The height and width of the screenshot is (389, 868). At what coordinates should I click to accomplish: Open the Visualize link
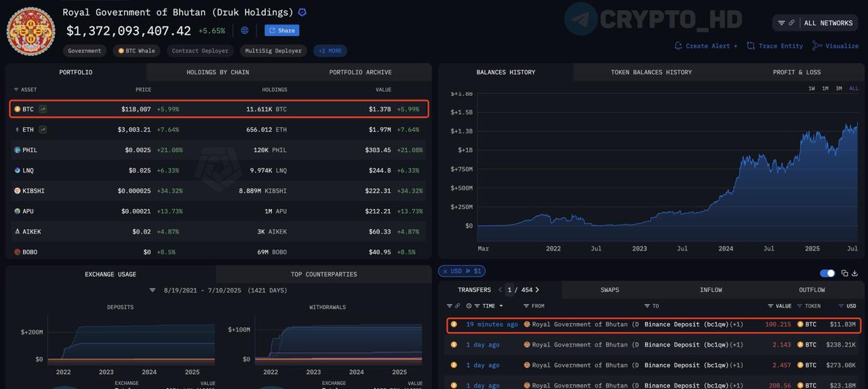[835, 46]
